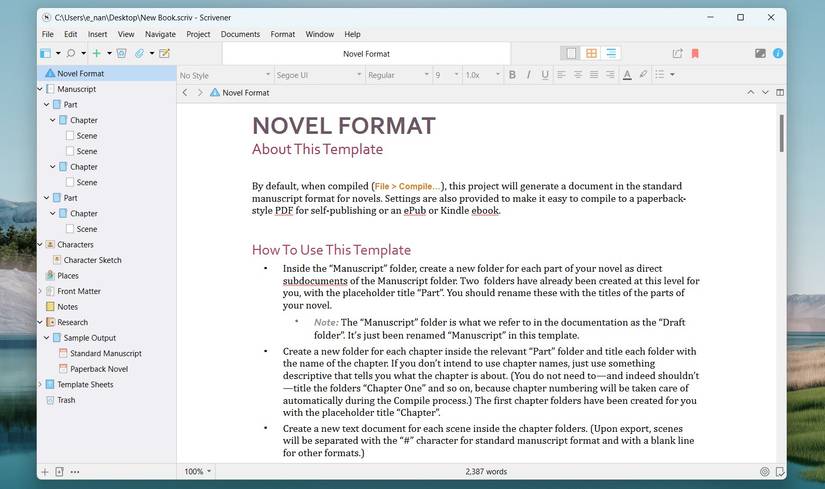Select Character Sketch in the binder
Screen dimensions: 825x489
(x=92, y=260)
